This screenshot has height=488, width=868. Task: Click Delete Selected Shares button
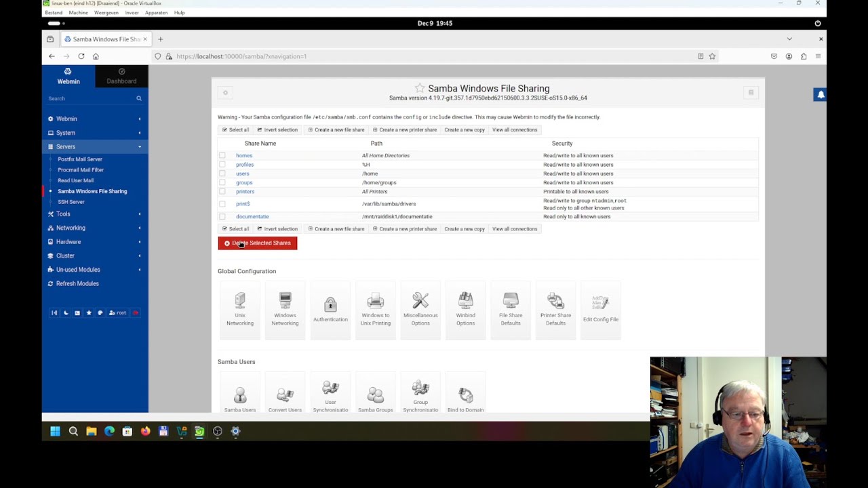tap(258, 243)
